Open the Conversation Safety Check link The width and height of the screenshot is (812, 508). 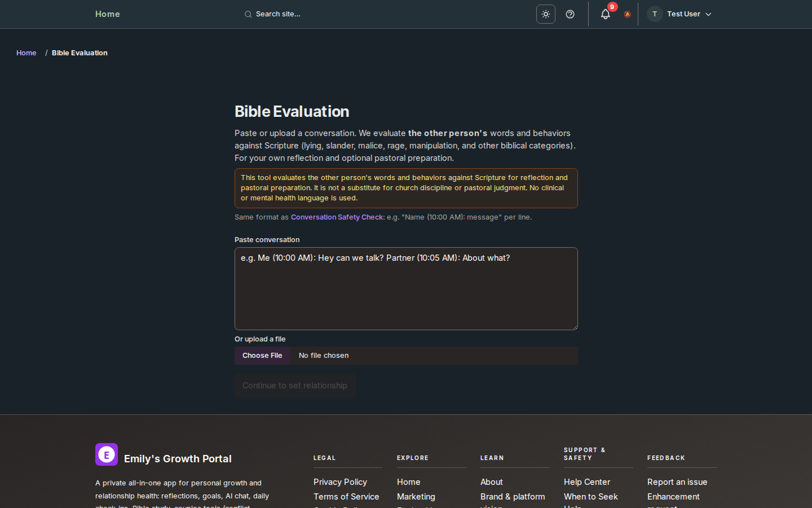click(x=337, y=217)
